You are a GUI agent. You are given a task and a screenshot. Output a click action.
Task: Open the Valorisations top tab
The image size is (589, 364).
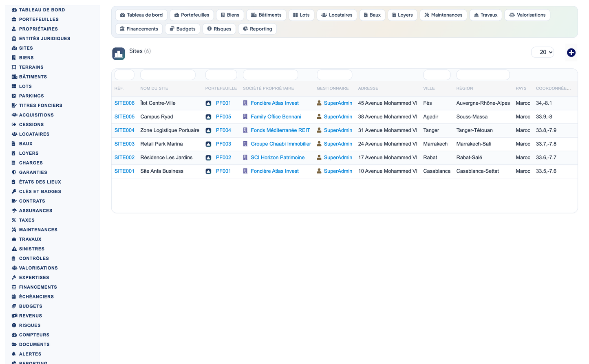(x=527, y=15)
